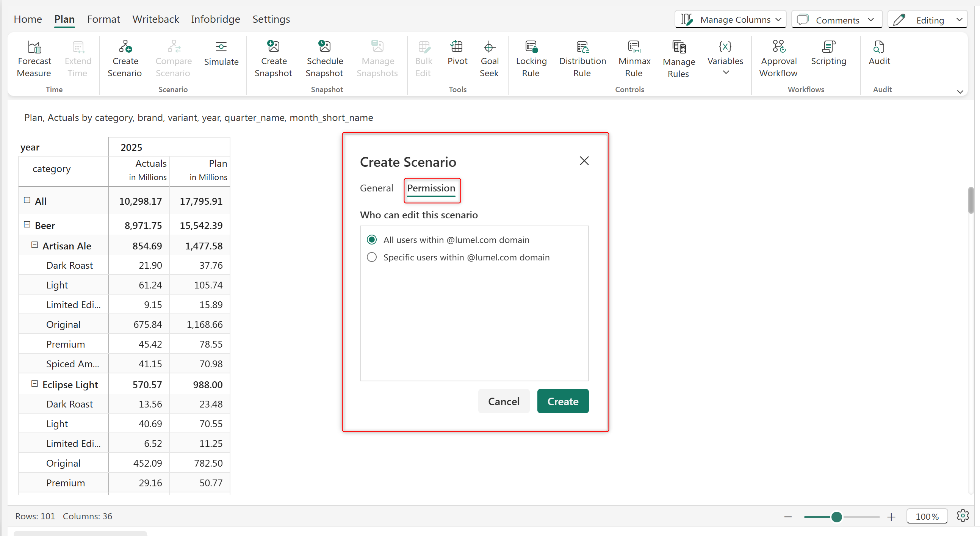The image size is (980, 536).
Task: Click the zoom slider handle
Action: point(836,517)
